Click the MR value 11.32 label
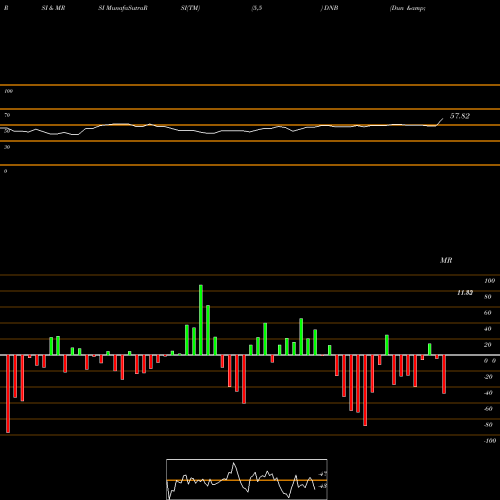Screen dimensions: 500x500 [x=465, y=293]
